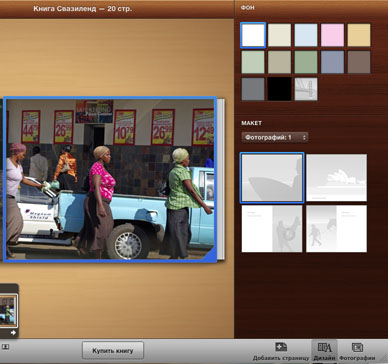
Task: Click the small view icon in bottom-left toolbar
Action: tap(6, 347)
